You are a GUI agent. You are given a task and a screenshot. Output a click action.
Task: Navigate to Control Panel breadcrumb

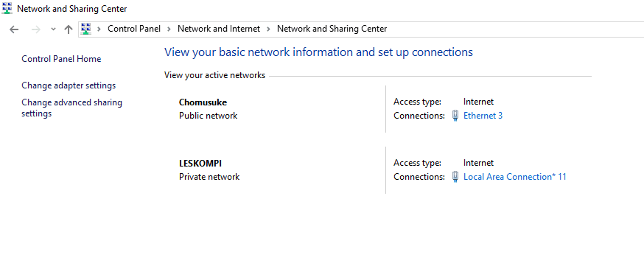pyautogui.click(x=134, y=29)
